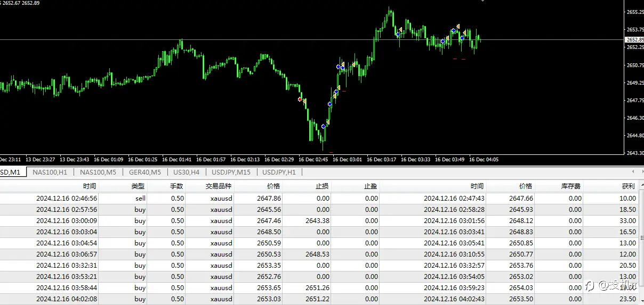644x305 pixels.
Task: Select the close time 2024.12.16 03:32:57
Action: [x=454, y=265]
